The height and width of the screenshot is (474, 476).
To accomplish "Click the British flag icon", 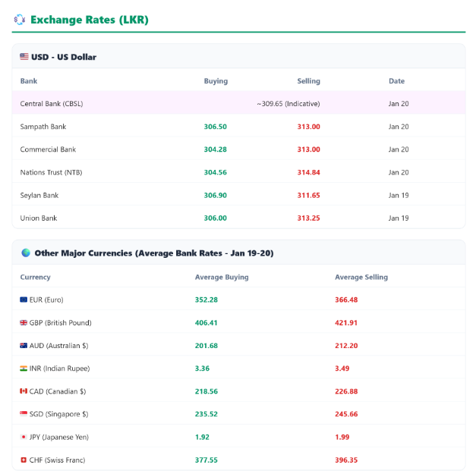I will tap(24, 322).
